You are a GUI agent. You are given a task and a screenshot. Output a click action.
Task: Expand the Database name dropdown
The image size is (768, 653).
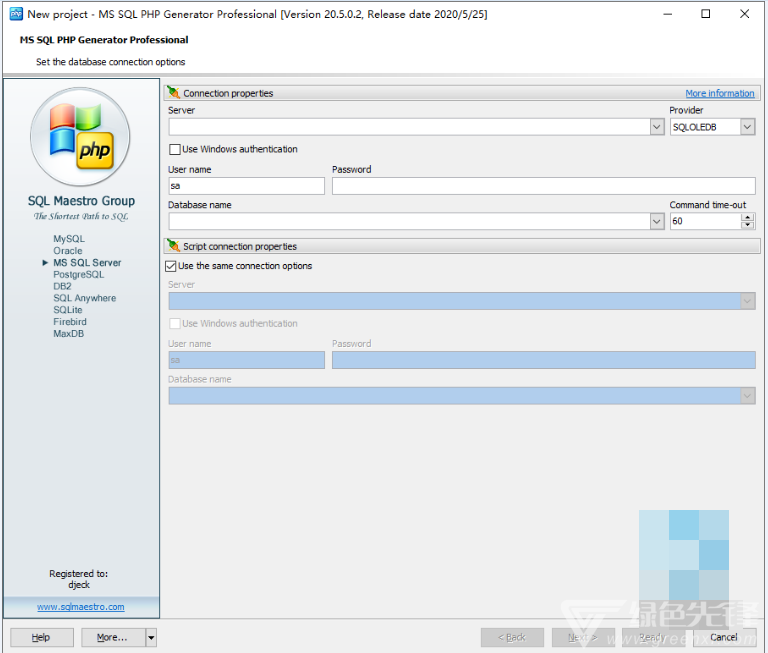(x=657, y=221)
